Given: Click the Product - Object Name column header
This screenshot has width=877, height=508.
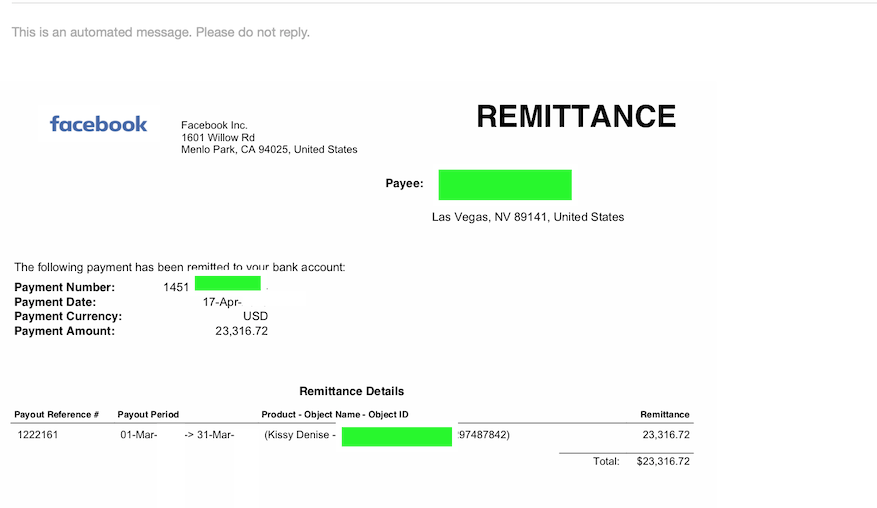Looking at the screenshot, I should click(335, 415).
